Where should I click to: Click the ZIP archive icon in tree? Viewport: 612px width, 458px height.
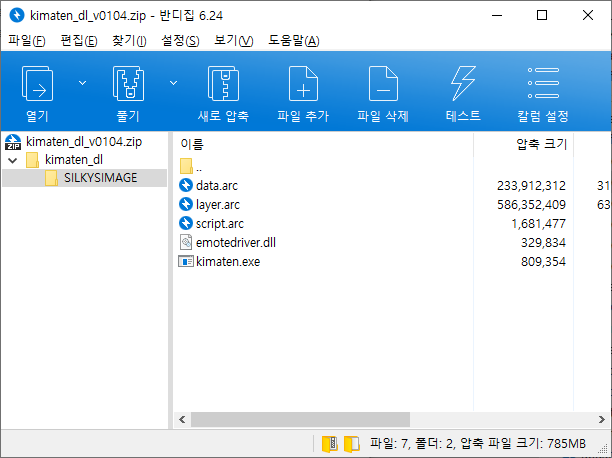pyautogui.click(x=13, y=142)
